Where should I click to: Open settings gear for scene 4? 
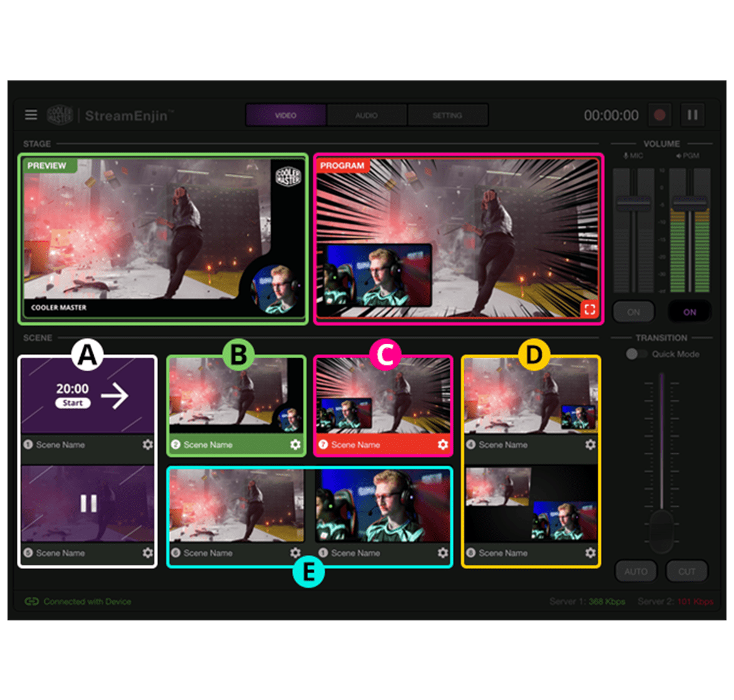(590, 444)
